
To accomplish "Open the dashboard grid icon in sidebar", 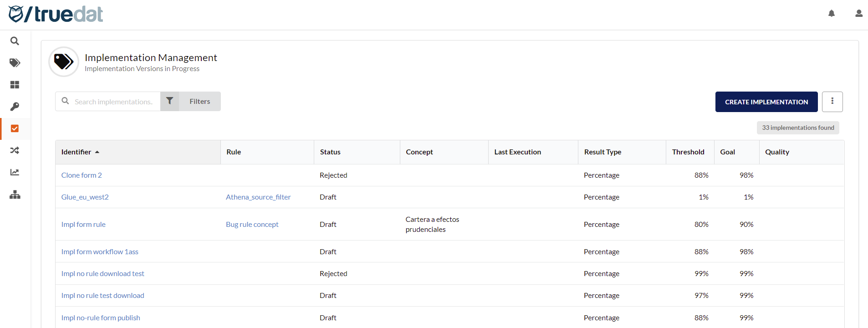I will click(x=15, y=85).
